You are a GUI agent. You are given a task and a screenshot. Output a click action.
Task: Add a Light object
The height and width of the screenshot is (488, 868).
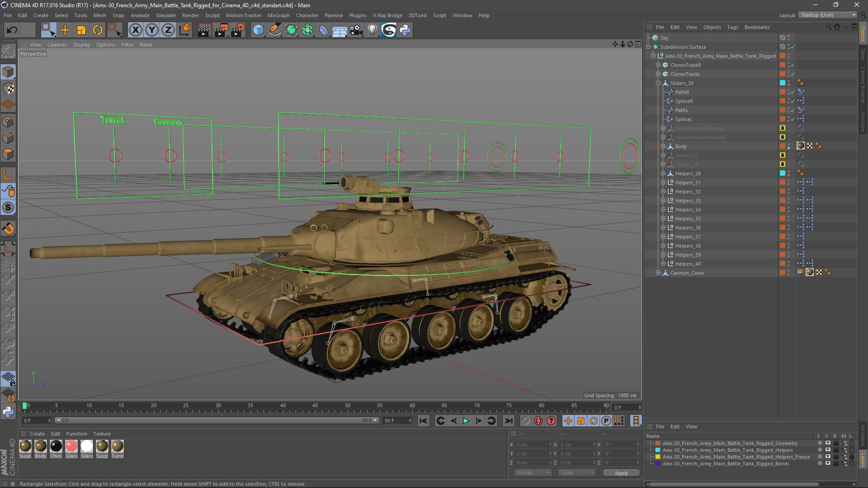click(x=372, y=30)
